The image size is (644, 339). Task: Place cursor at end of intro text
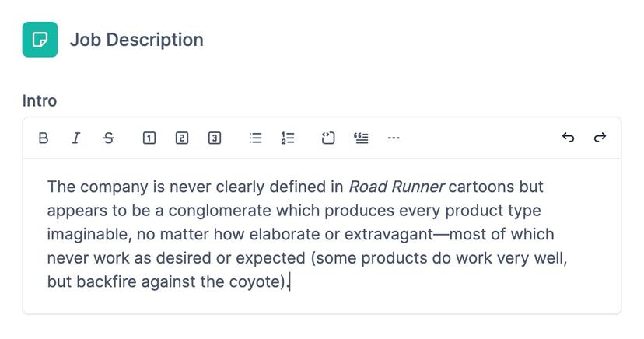tap(290, 282)
